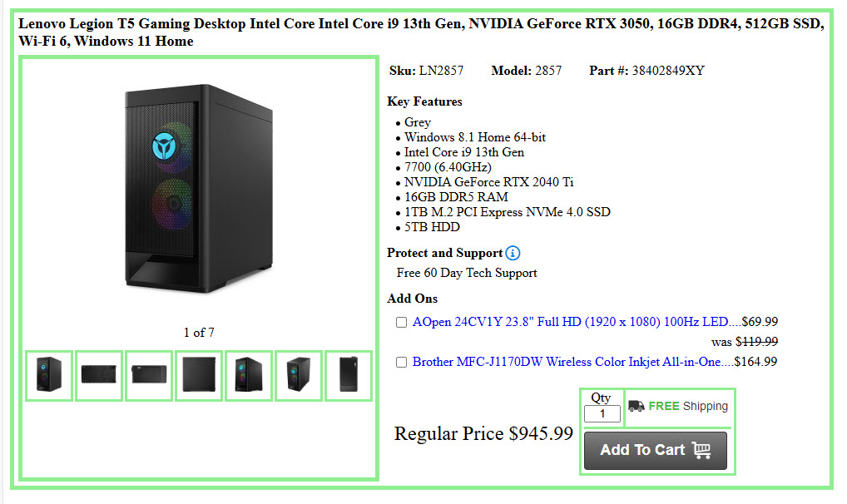The width and height of the screenshot is (847, 504).
Task: Select the first front-view product thumbnail
Action: coord(49,375)
